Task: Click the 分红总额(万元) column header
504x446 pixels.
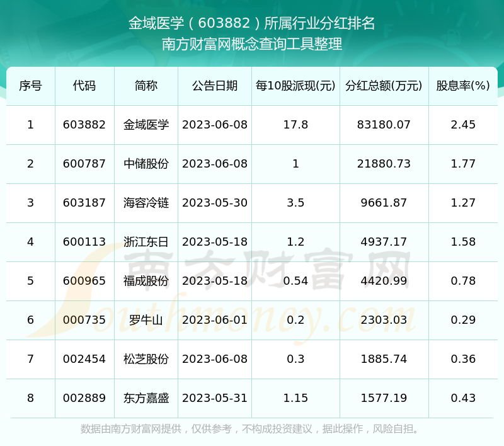Action: (384, 86)
